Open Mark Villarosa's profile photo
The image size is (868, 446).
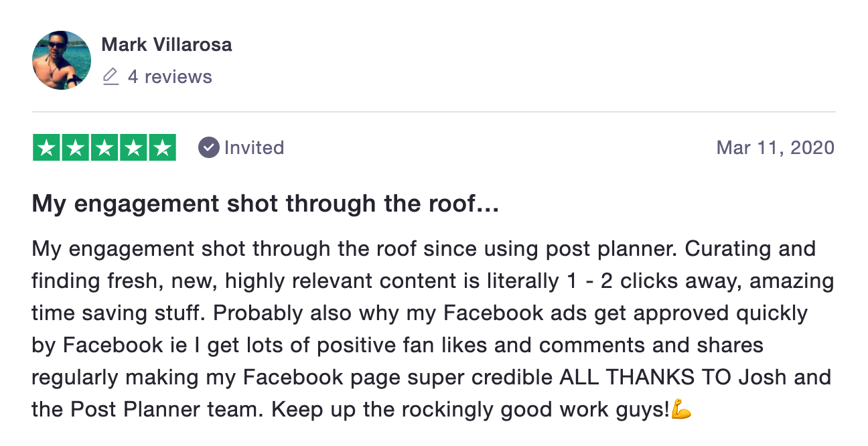62,60
